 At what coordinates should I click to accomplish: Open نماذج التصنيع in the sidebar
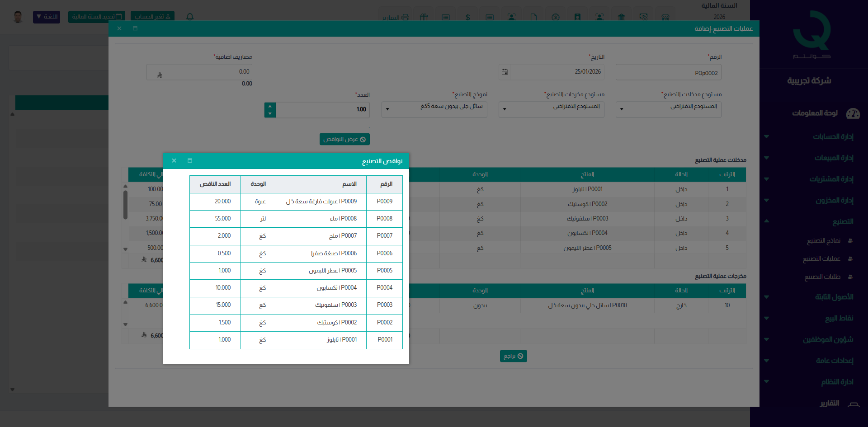(x=823, y=241)
